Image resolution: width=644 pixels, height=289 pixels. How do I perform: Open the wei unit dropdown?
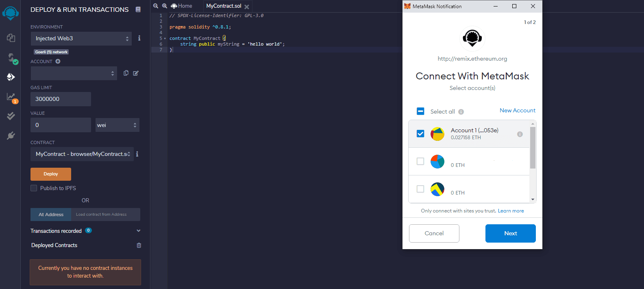point(117,125)
